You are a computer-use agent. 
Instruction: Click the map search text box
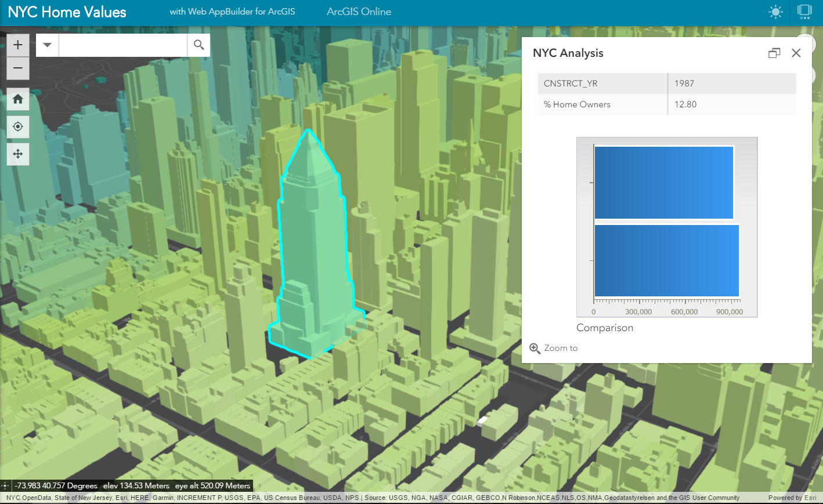[123, 45]
